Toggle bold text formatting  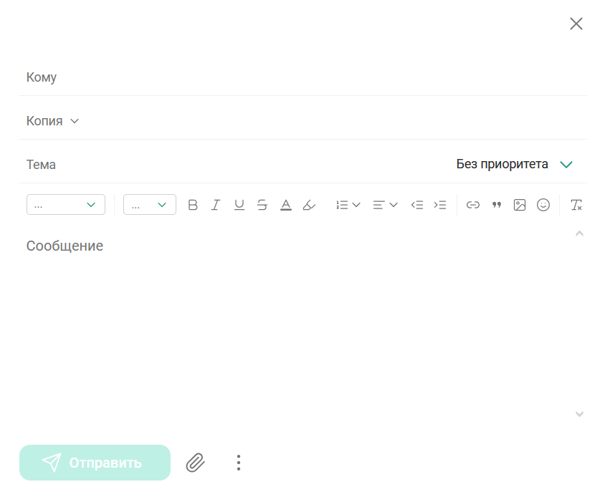point(193,205)
